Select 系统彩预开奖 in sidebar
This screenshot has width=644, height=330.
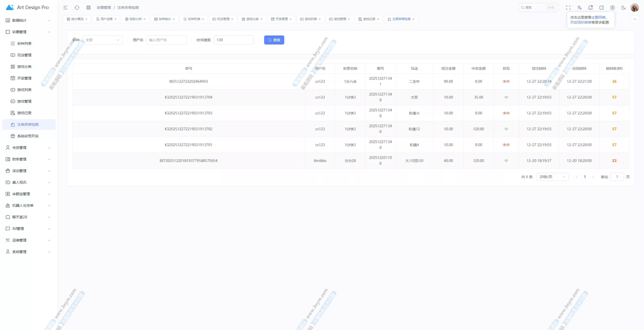pos(28,136)
